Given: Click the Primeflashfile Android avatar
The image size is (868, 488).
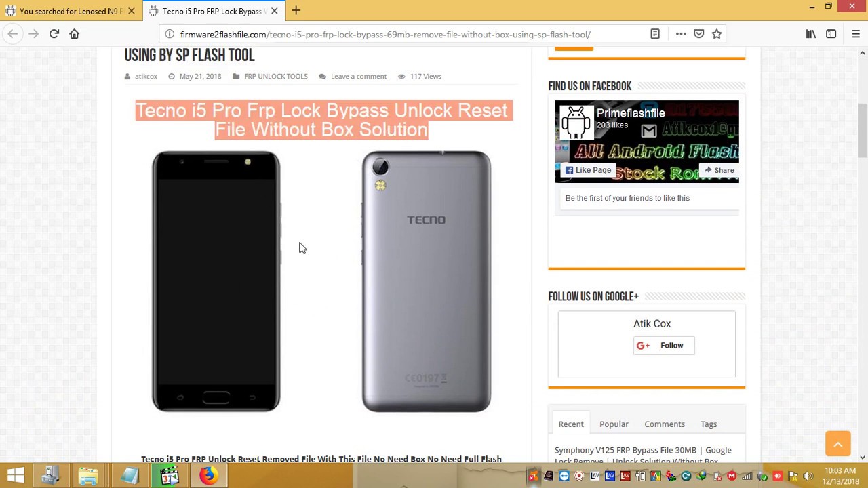Looking at the screenshot, I should click(x=576, y=121).
